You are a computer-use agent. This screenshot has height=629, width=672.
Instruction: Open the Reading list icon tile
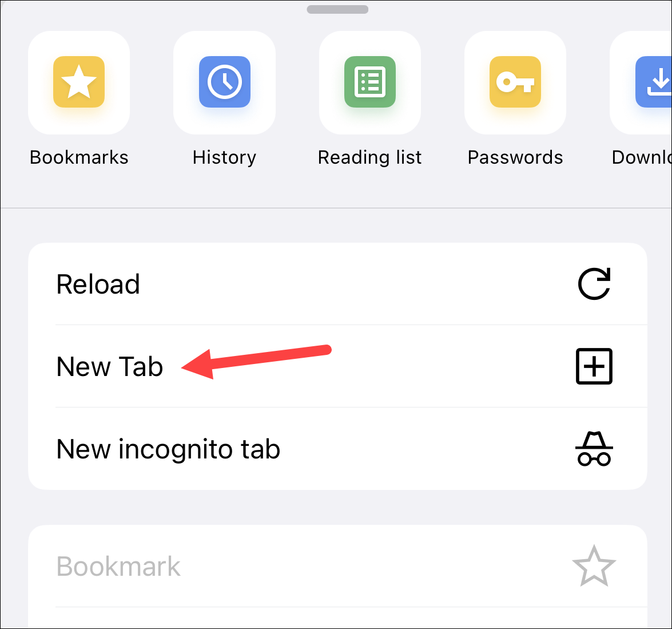[370, 82]
